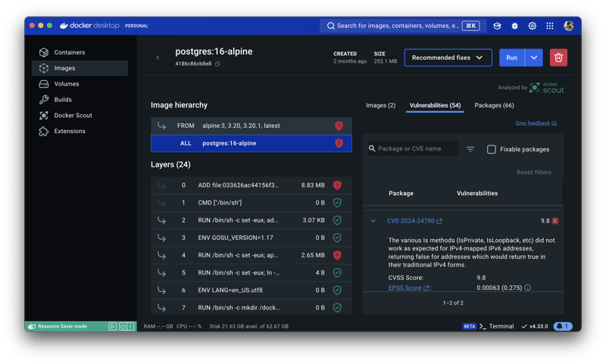Click the BETA badge by Terminal
The width and height of the screenshot is (606, 364).
pyautogui.click(x=469, y=326)
